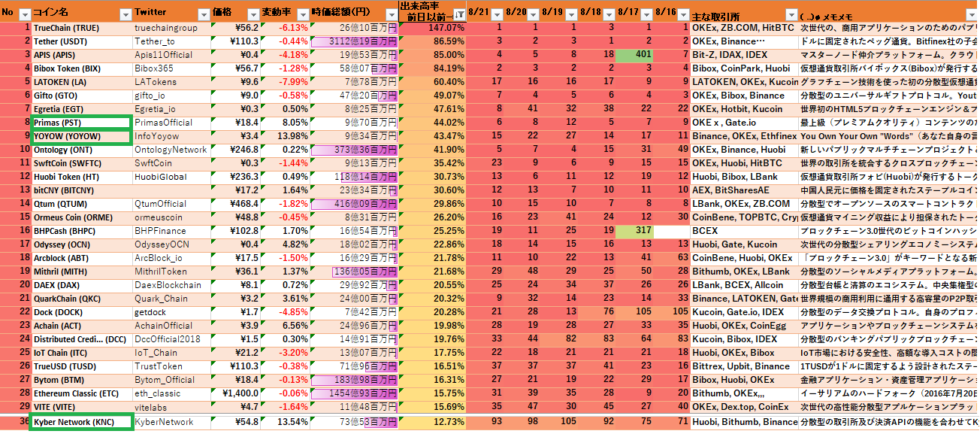Viewport: 980px width, 434px height.
Task: Open the 8/16 column filter arrow
Action: 683,14
